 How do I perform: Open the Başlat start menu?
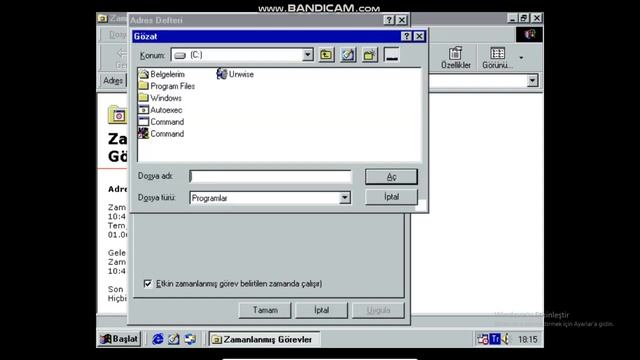pos(119,339)
